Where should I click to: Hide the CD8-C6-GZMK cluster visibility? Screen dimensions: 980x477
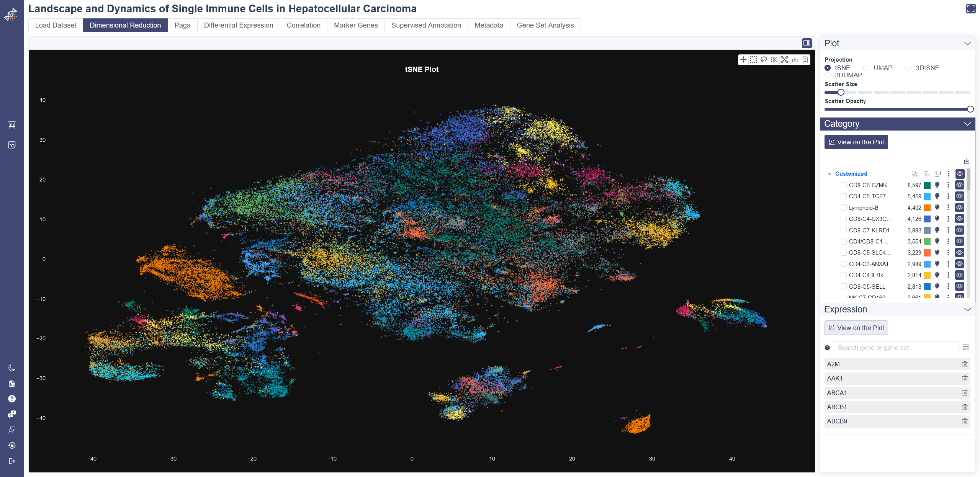point(959,185)
